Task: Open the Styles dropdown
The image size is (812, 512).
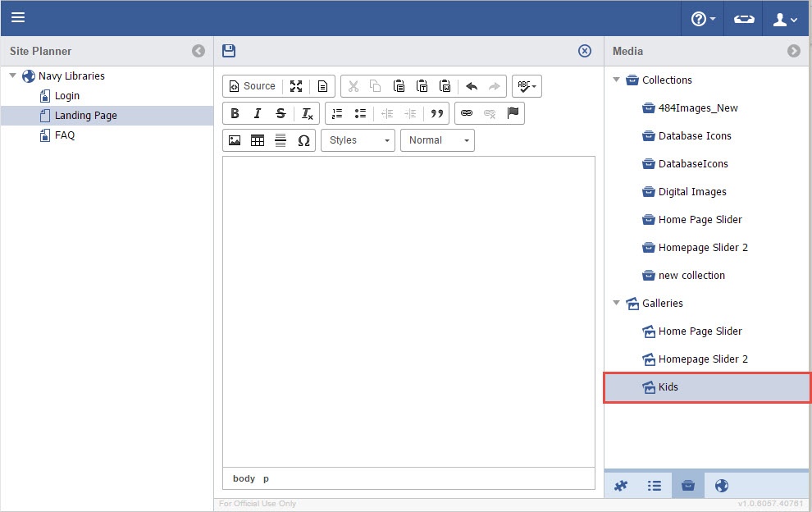Action: 358,140
